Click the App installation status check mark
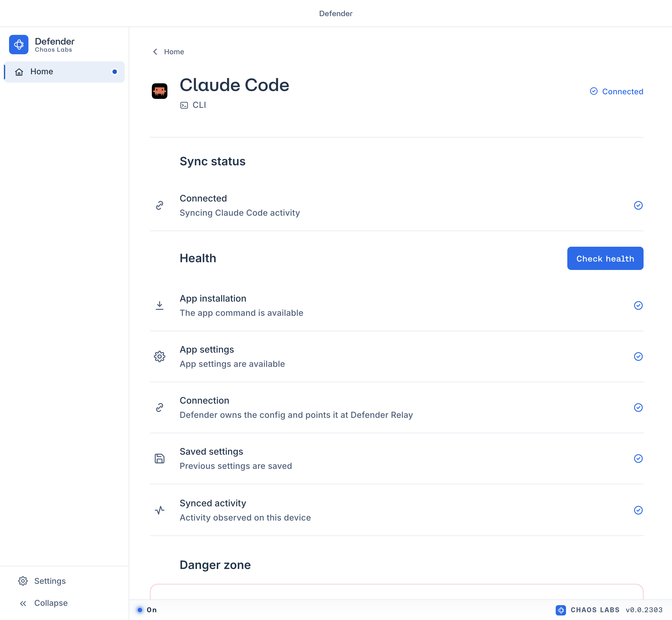The height and width of the screenshot is (620, 672). click(638, 306)
